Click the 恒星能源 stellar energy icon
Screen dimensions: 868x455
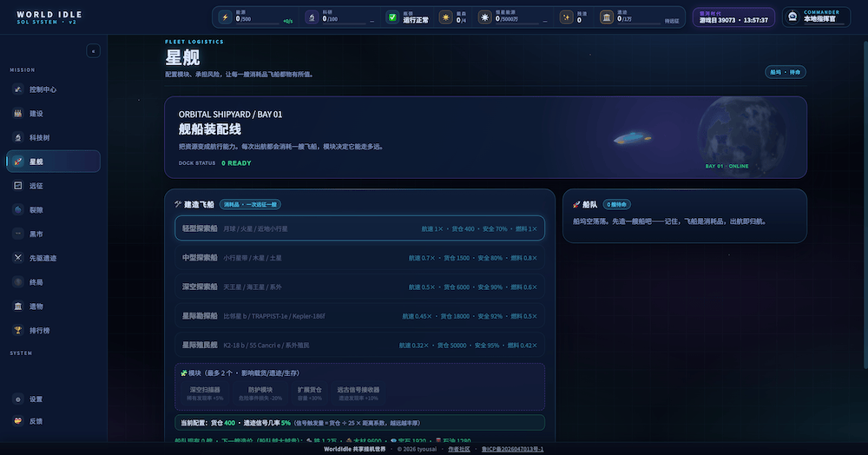click(x=485, y=17)
